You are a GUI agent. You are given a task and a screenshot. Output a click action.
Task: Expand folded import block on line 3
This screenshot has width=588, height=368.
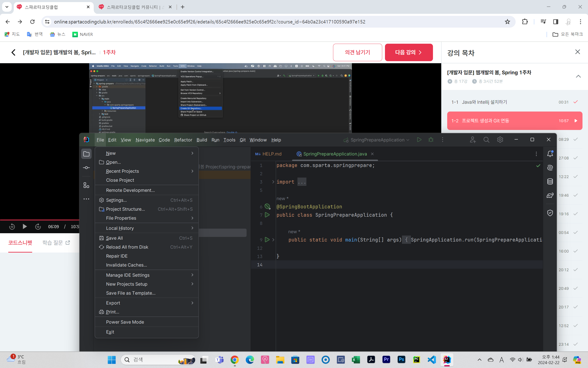click(x=273, y=182)
